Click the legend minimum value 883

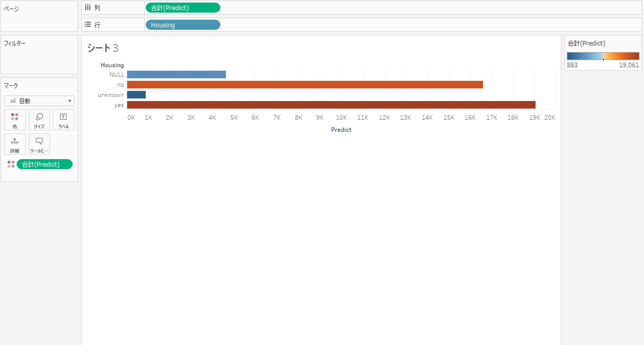click(572, 64)
